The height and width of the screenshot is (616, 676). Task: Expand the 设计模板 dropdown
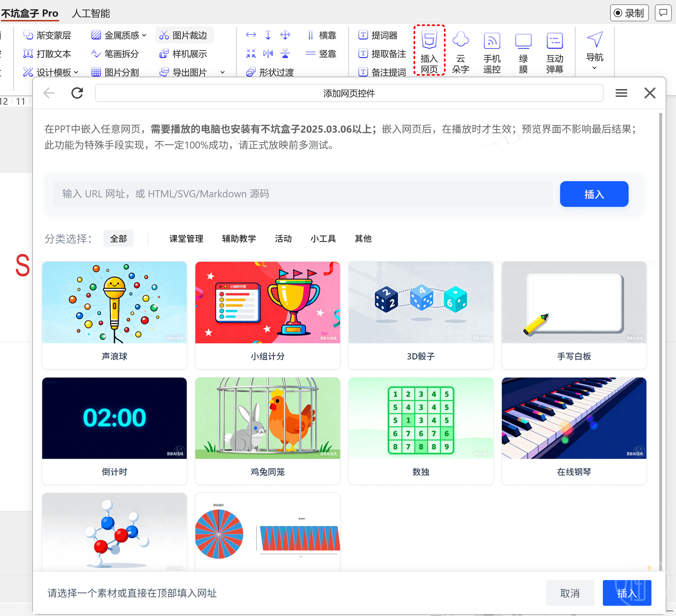[76, 73]
